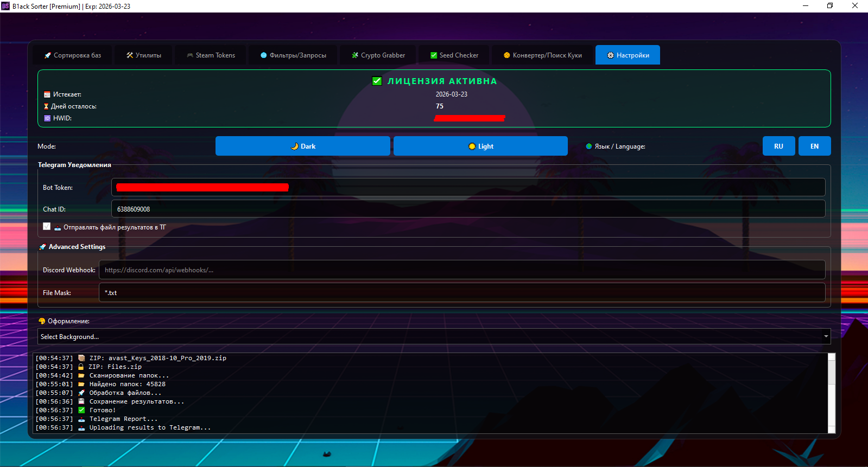Switch the language to RU

tap(778, 146)
